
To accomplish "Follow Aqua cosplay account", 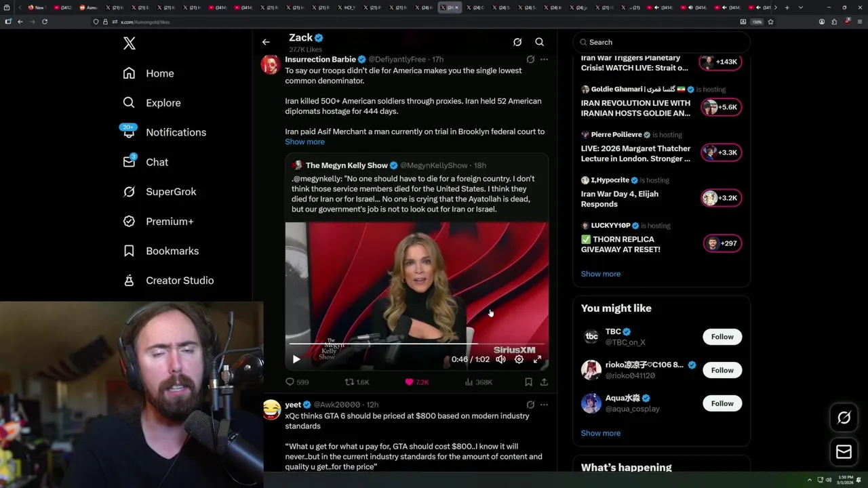I will pos(722,403).
